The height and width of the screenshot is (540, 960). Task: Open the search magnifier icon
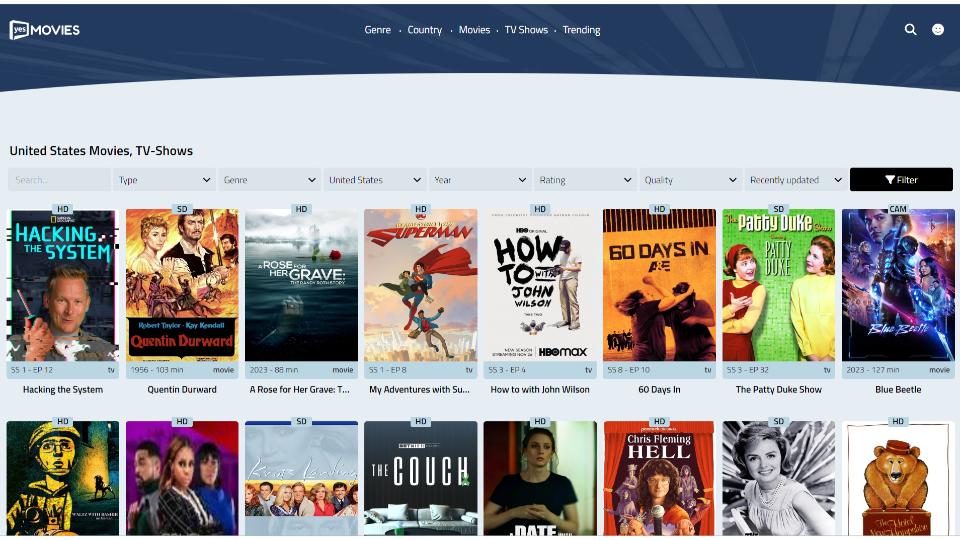tap(910, 29)
